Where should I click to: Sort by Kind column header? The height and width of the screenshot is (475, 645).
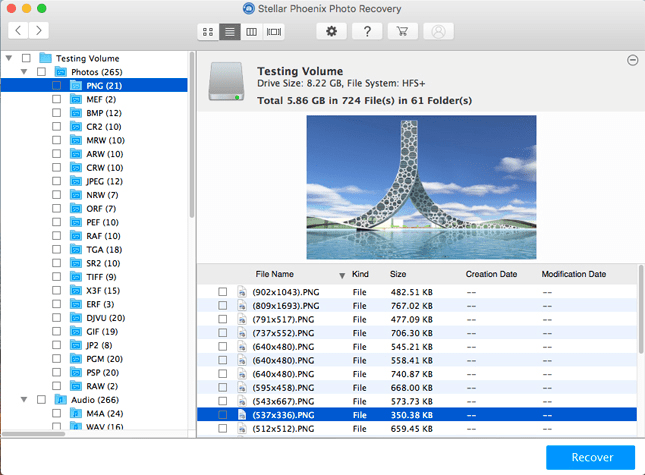click(360, 274)
